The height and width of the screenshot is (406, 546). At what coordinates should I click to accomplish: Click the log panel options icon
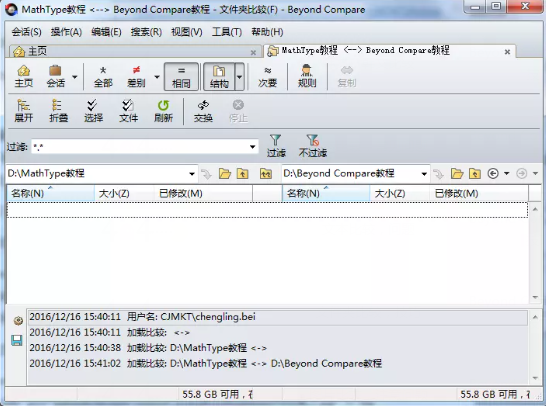coord(18,321)
